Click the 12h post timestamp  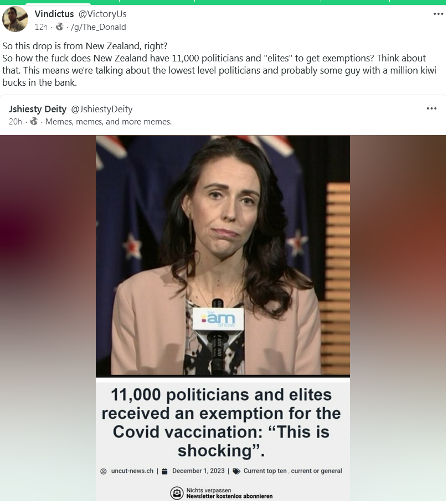coord(41,27)
